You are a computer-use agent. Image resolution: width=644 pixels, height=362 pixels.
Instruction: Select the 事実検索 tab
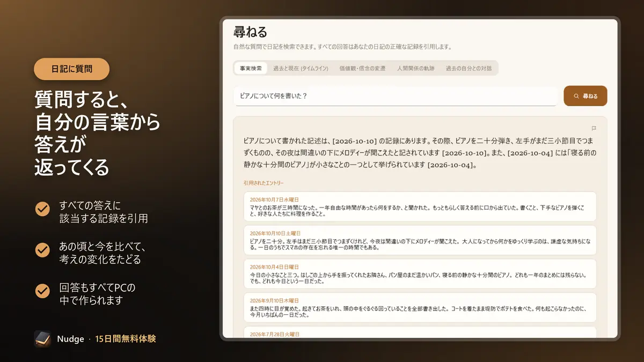point(251,68)
